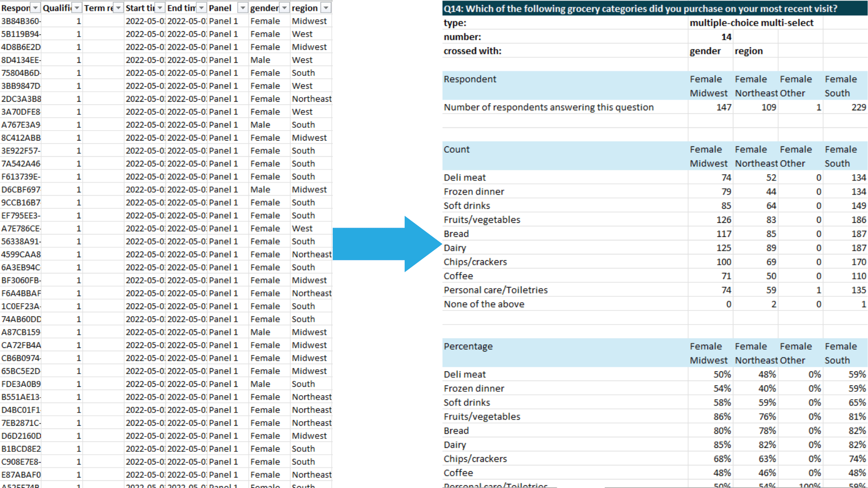
Task: Open the End time filter dropdown
Action: click(x=202, y=8)
